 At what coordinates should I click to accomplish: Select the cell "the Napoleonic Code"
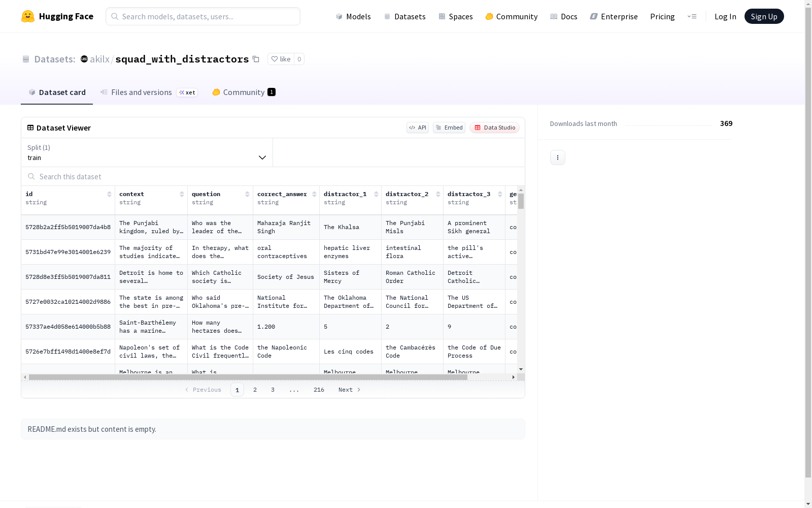coord(286,352)
